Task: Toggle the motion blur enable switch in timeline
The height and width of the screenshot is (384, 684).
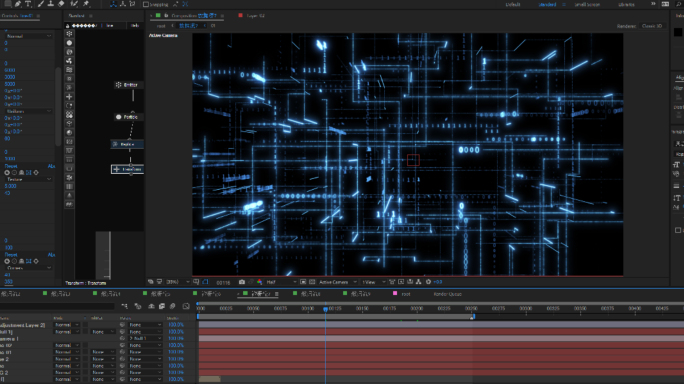Action: tap(173, 306)
